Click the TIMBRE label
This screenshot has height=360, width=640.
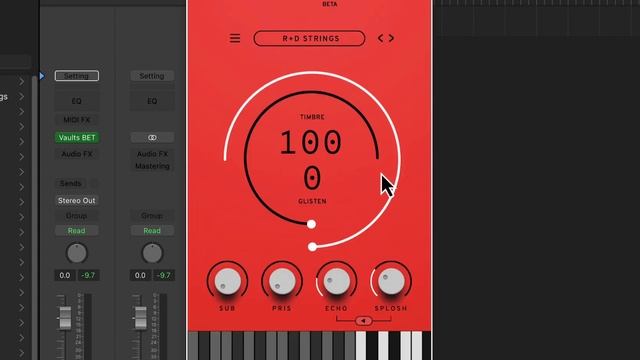[312, 117]
